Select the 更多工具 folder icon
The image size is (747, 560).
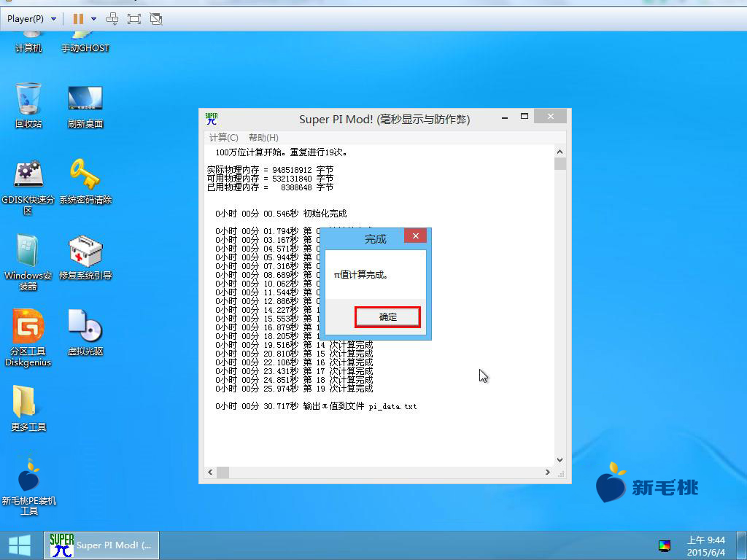pyautogui.click(x=28, y=408)
